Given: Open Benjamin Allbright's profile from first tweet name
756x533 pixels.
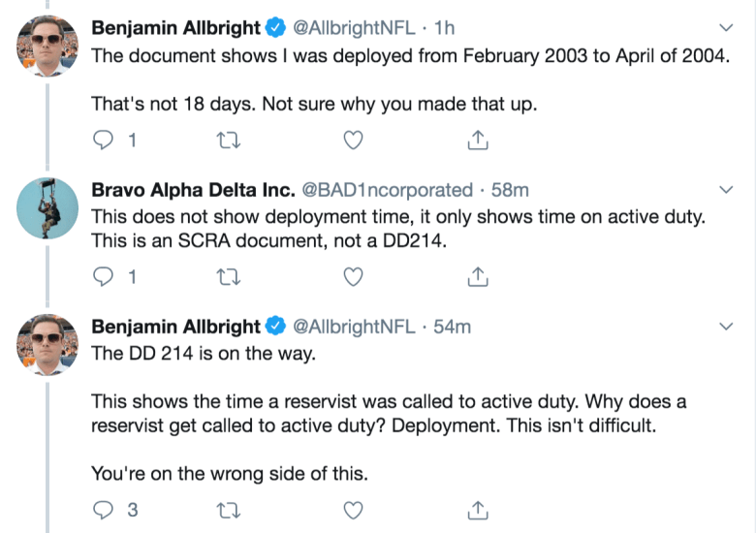Looking at the screenshot, I should (x=174, y=29).
